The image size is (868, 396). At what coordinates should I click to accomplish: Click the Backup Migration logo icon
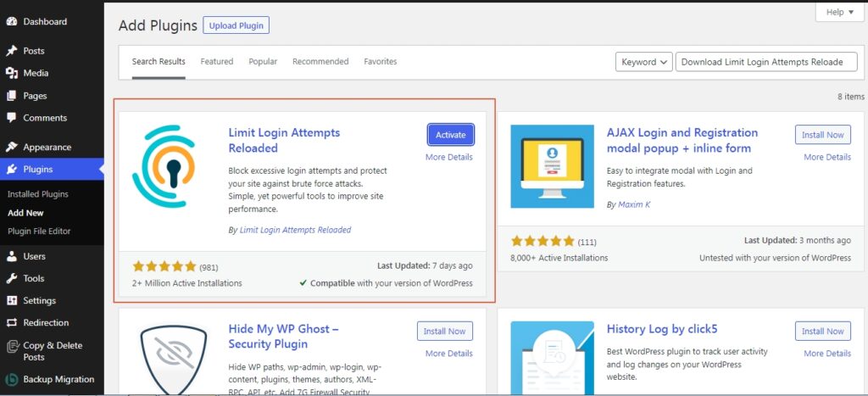point(12,380)
